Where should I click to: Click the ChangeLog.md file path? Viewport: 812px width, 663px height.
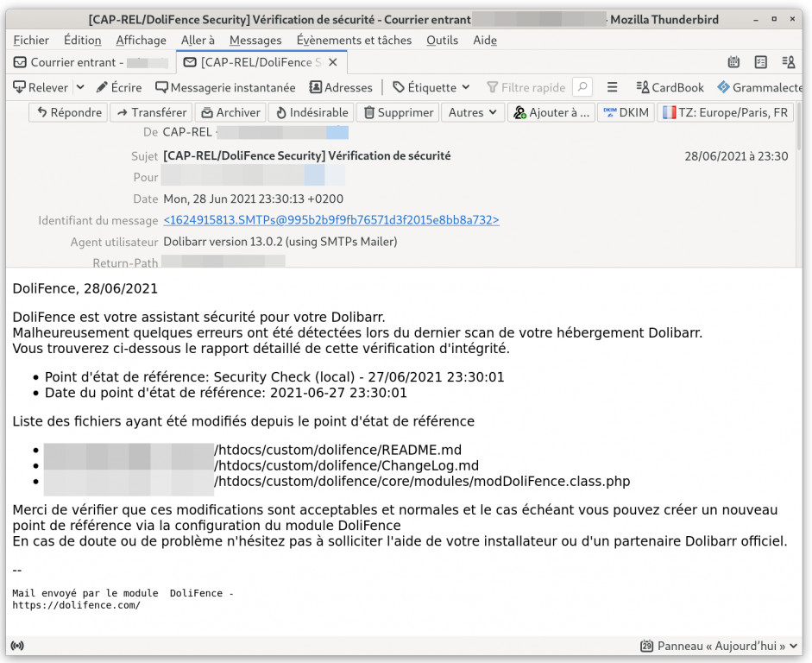(x=346, y=465)
